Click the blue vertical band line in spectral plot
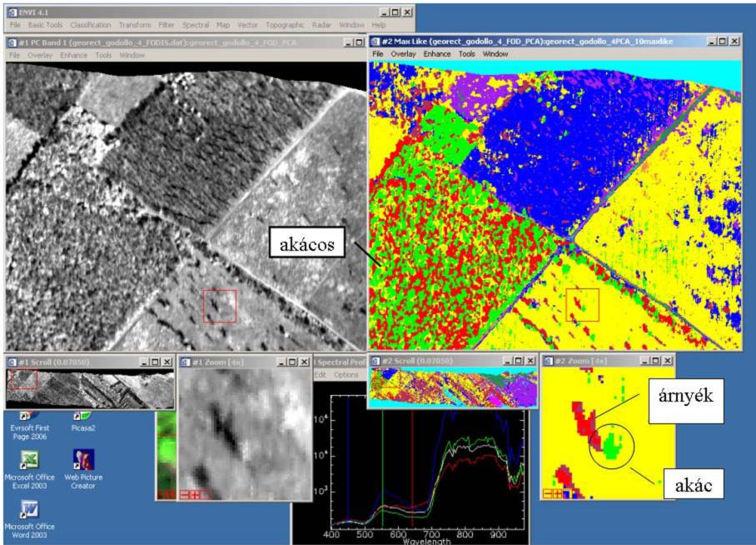 [x=348, y=461]
